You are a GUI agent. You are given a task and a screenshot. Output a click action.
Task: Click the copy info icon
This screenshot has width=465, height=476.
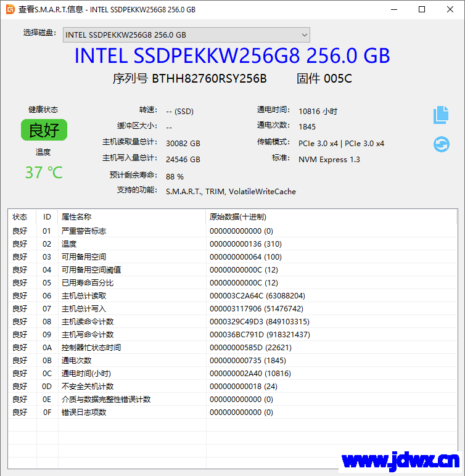[x=441, y=115]
